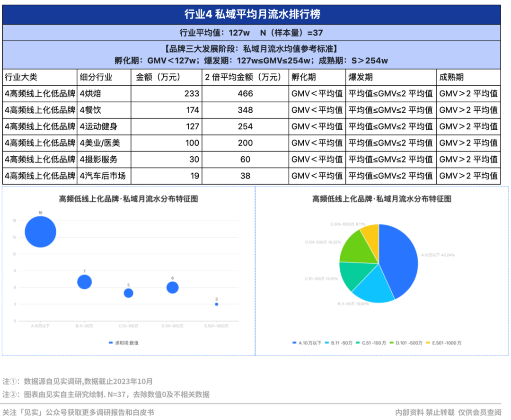The height and width of the screenshot is (420, 511).
Task: Click the 关注「见实」公众号 footer text
Action: coord(78,412)
